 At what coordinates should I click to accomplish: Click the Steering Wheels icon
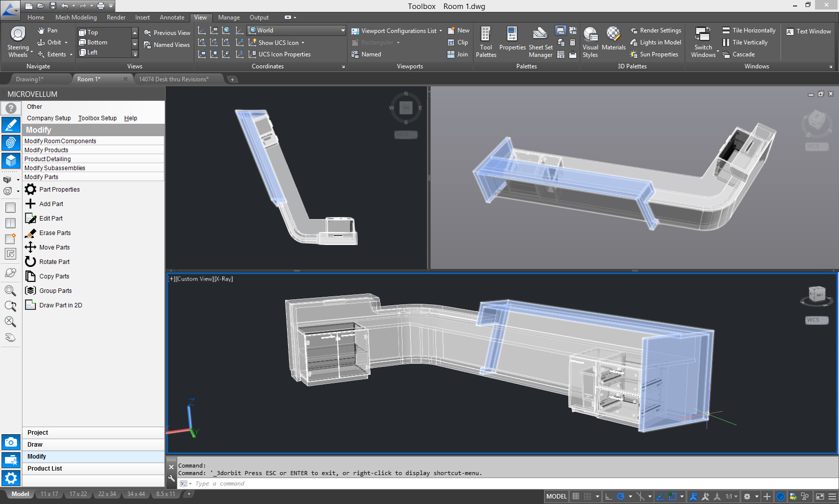coord(18,34)
